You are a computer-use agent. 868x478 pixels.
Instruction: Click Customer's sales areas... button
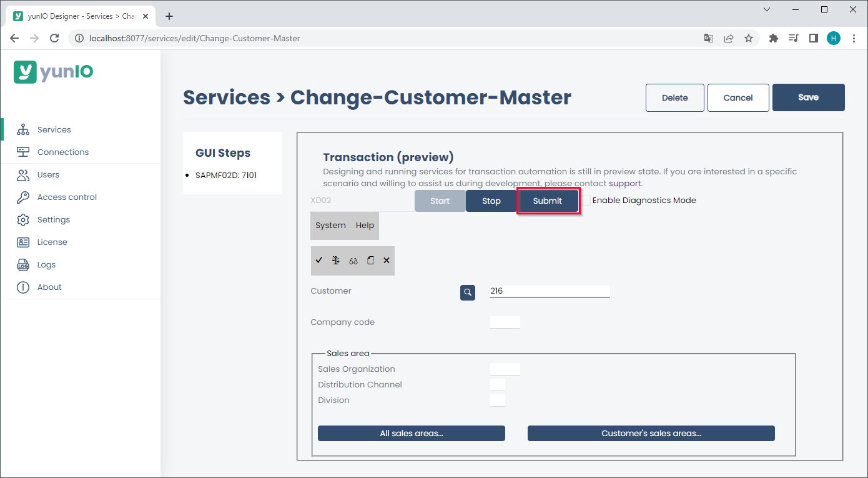coord(651,434)
